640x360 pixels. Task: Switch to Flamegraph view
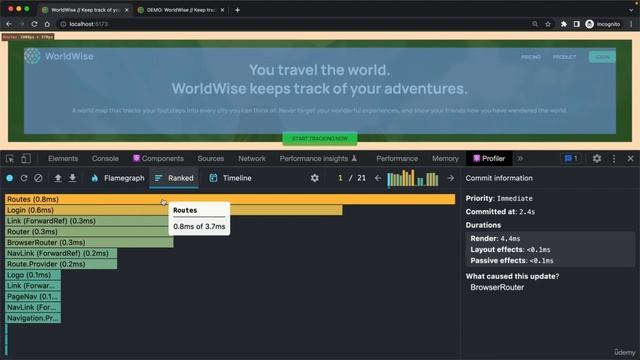click(x=118, y=178)
